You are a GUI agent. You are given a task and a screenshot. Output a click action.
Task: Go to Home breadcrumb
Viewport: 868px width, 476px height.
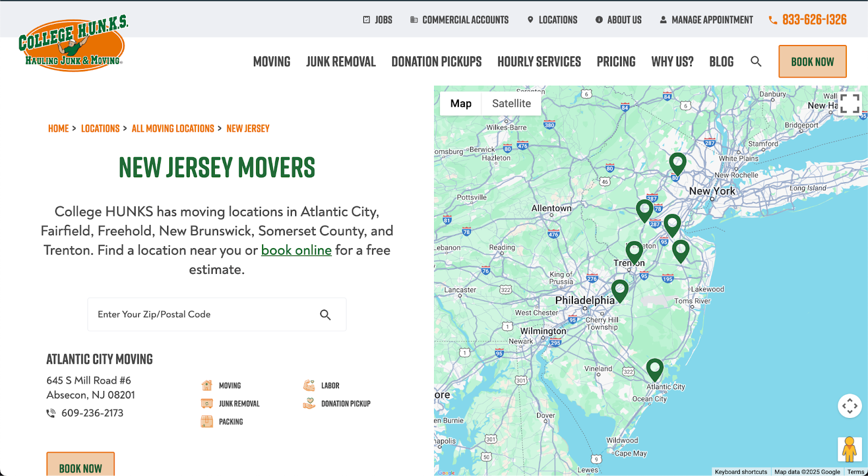tap(59, 128)
